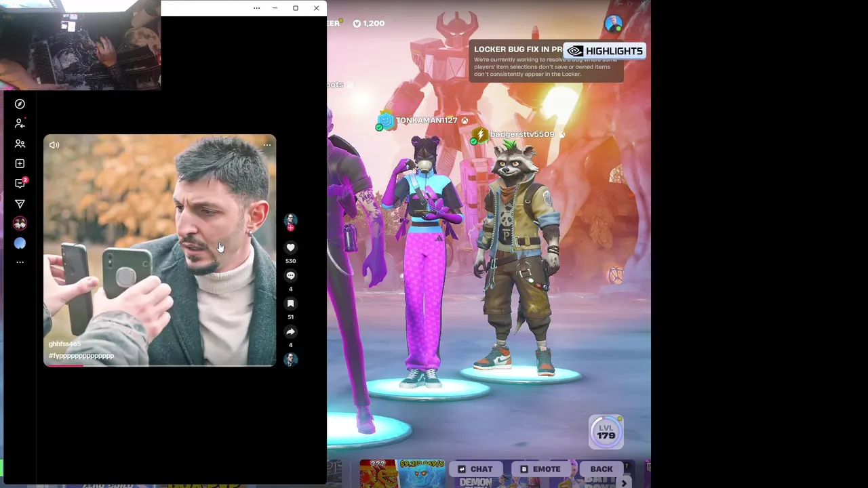Bookmark the video with the save icon
Image resolution: width=868 pixels, height=488 pixels.
coord(290,304)
